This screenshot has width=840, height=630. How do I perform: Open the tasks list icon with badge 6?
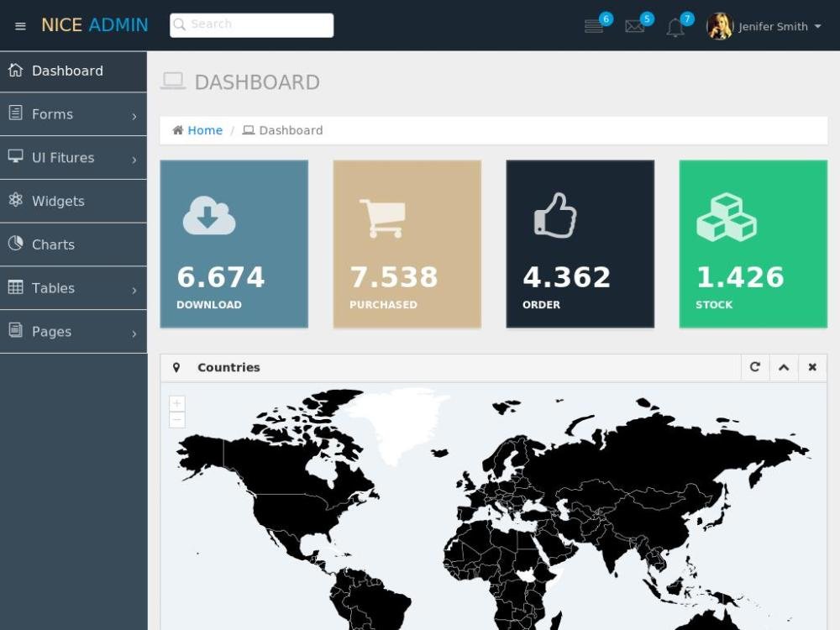pos(594,27)
